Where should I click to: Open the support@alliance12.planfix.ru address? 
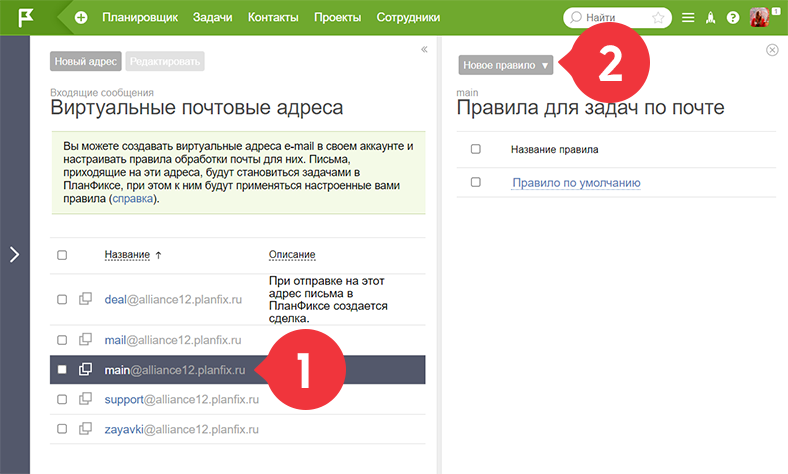pos(181,400)
